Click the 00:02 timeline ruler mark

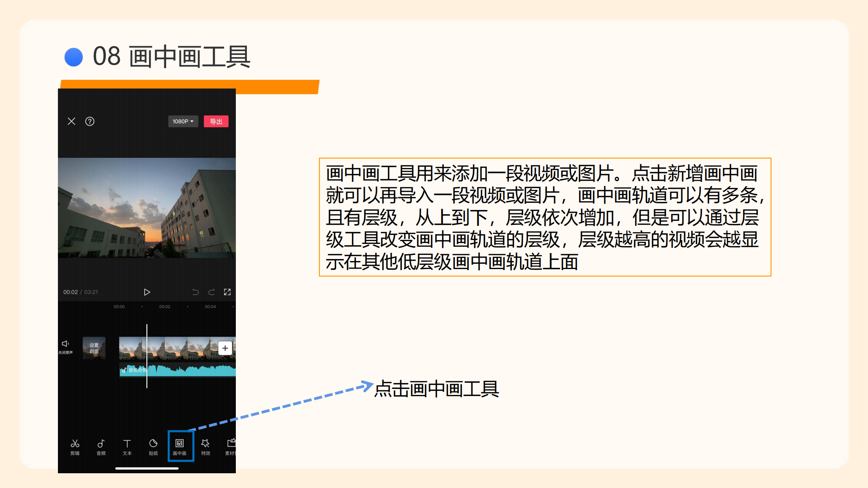point(165,307)
